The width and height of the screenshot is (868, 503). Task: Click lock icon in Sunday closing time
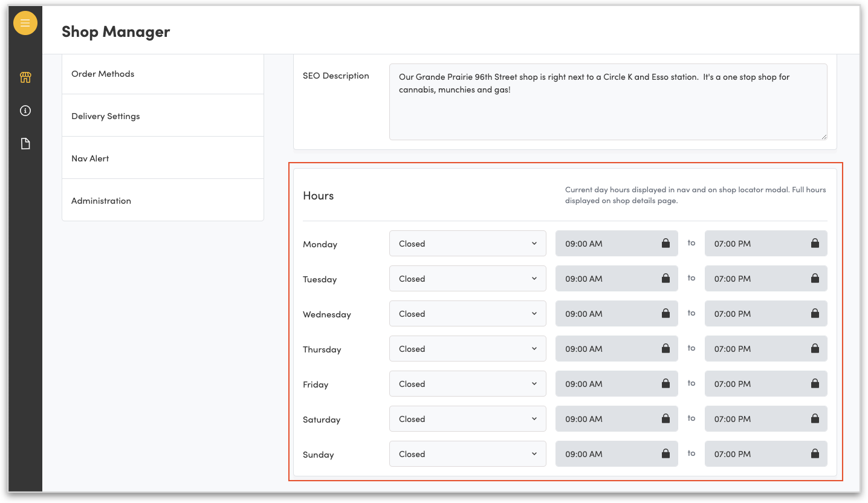815,453
